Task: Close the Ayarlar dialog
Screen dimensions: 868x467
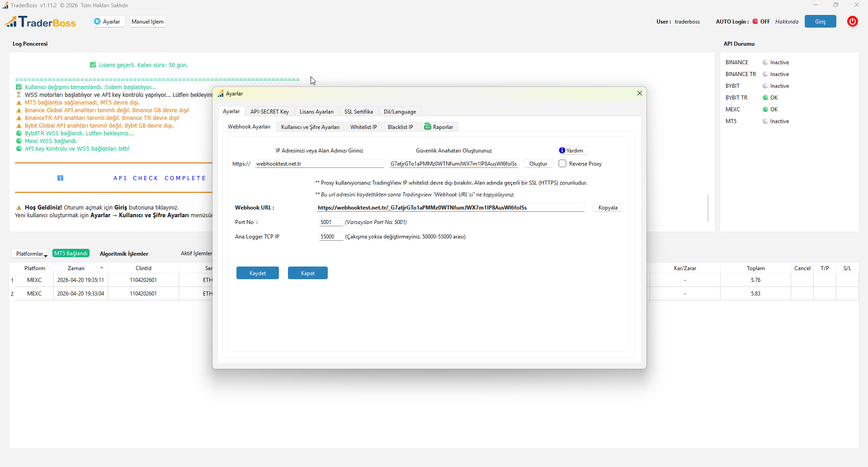Action: (x=640, y=93)
